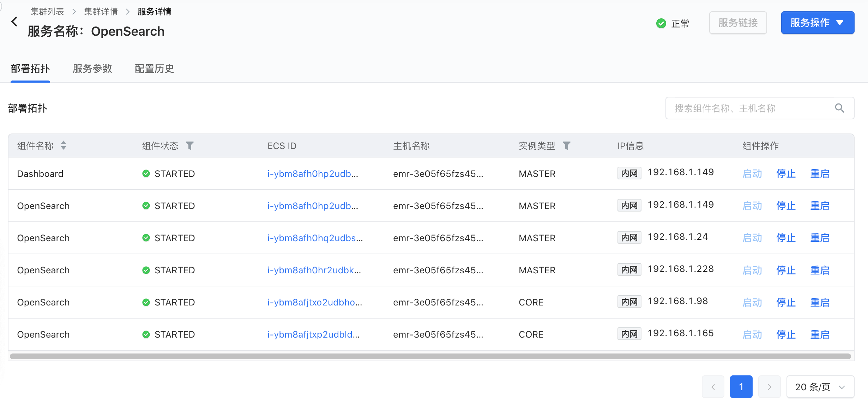Go to previous page arrow

pos(713,387)
